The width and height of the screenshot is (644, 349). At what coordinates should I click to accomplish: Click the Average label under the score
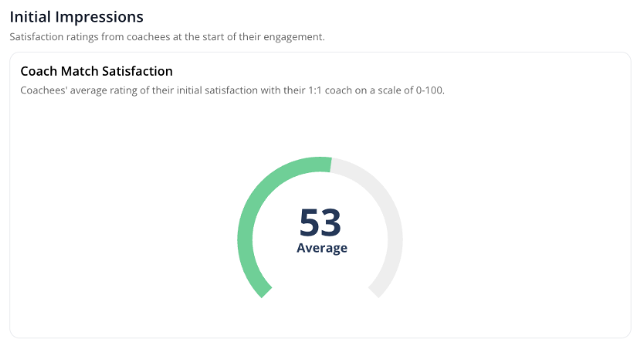pos(322,249)
